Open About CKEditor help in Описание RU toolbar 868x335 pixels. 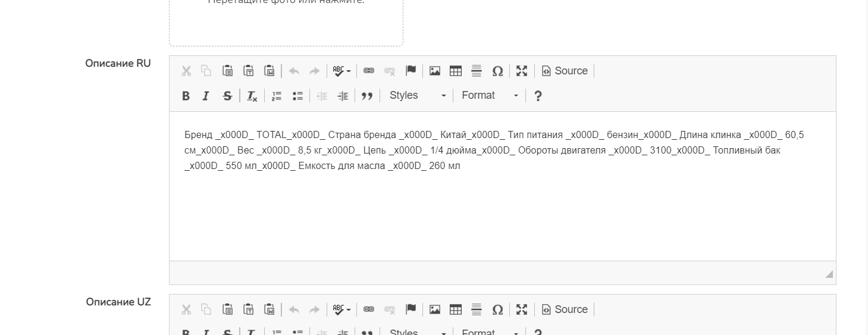538,96
